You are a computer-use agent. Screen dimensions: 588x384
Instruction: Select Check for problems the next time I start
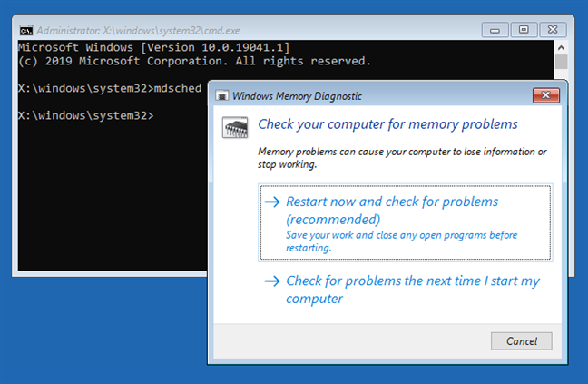(x=412, y=290)
